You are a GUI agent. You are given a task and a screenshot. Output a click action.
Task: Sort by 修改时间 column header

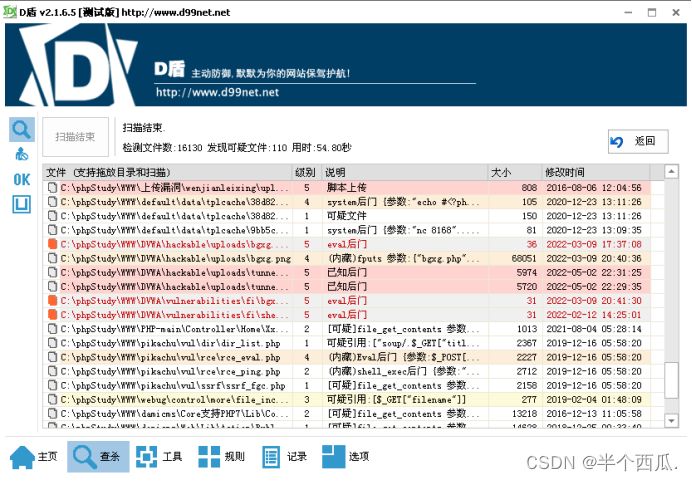click(595, 172)
